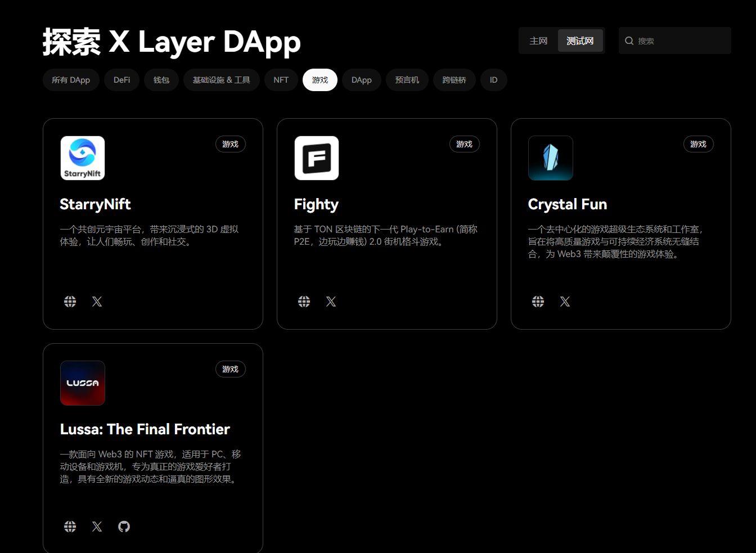This screenshot has width=756, height=553.
Task: Click 游戏 tag on Fighty card
Action: click(465, 144)
